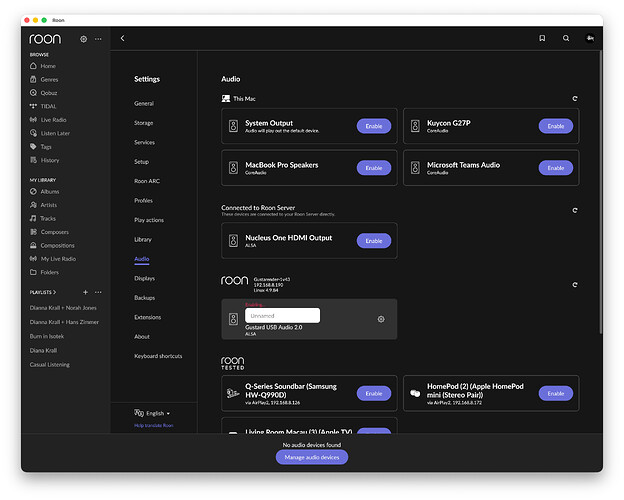
Task: Select the Audio settings tab
Action: [x=142, y=259]
